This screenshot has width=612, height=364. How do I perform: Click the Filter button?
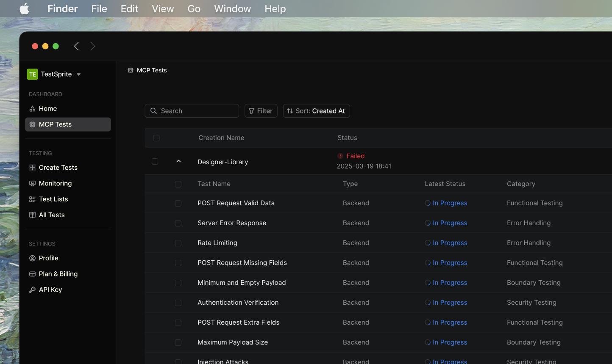[261, 111]
